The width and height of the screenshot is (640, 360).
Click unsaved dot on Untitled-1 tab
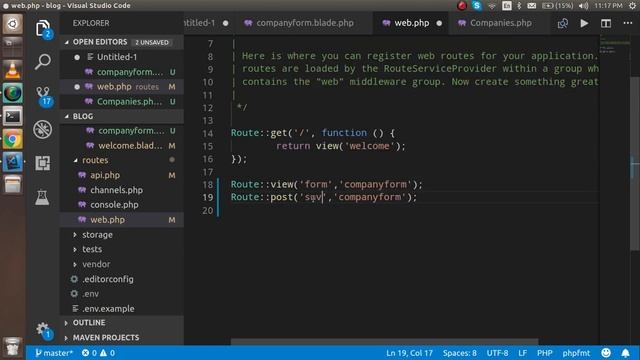pos(226,23)
